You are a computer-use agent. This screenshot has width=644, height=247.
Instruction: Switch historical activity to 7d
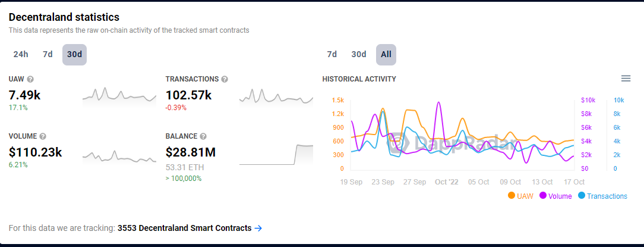pyautogui.click(x=332, y=54)
